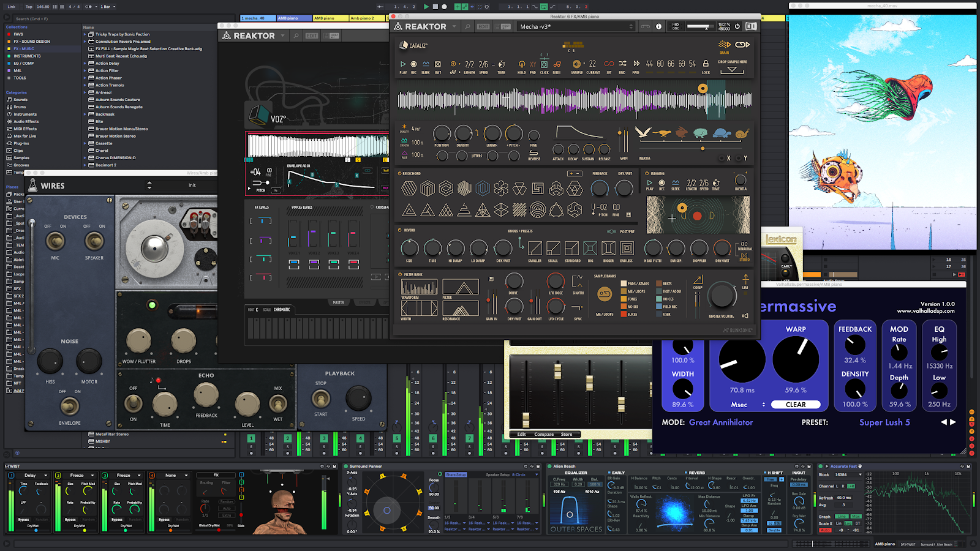This screenshot has width=980, height=551.
Task: Toggle the Filter Bank power button
Action: (x=400, y=274)
